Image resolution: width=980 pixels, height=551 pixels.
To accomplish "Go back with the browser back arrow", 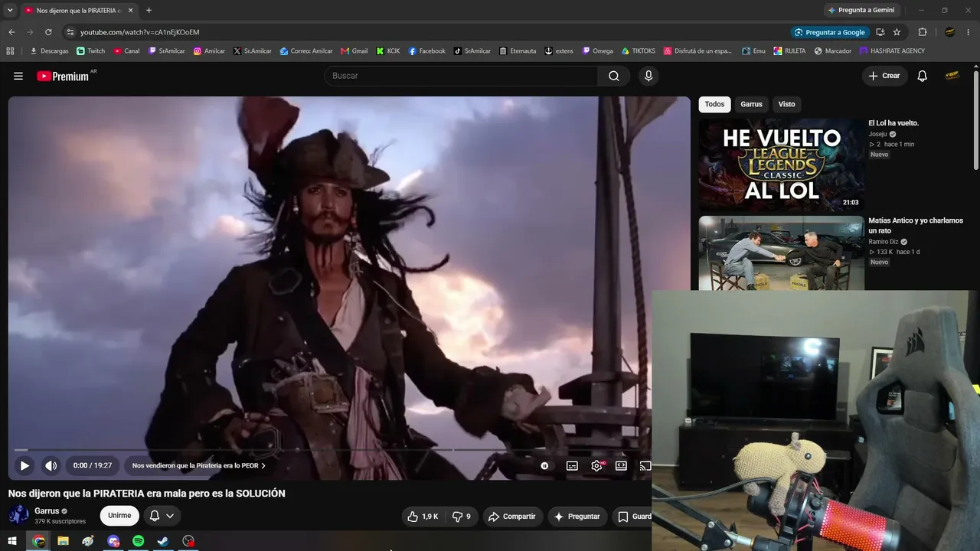I will click(11, 32).
